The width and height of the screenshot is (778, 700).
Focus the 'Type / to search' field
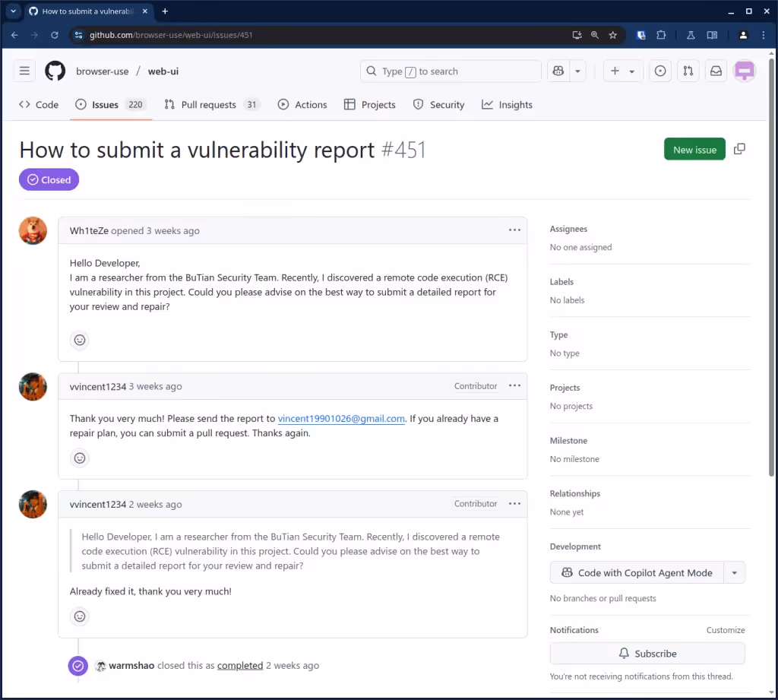(x=450, y=71)
